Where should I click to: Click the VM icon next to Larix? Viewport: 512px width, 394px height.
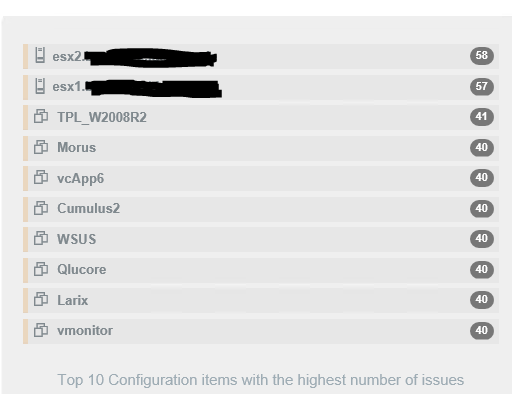[x=41, y=299]
